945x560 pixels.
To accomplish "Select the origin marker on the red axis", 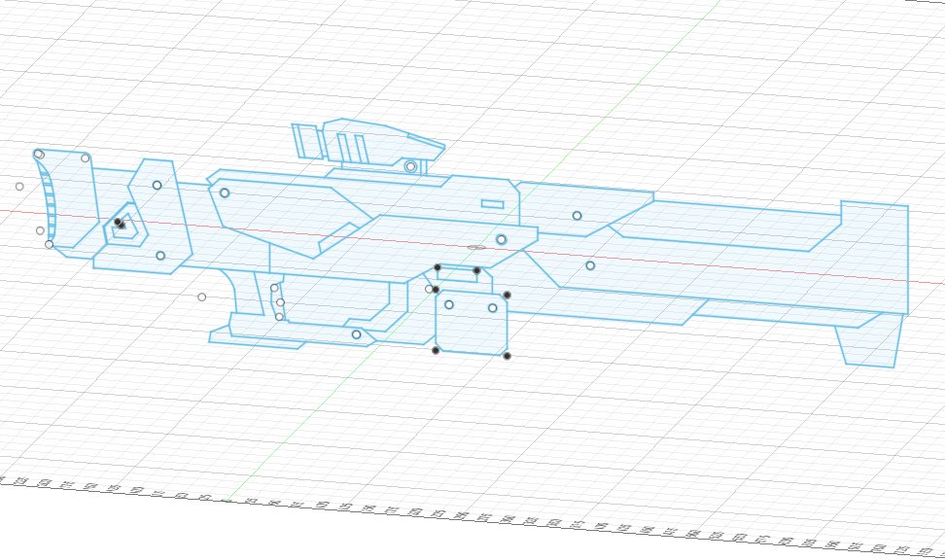I will click(476, 247).
